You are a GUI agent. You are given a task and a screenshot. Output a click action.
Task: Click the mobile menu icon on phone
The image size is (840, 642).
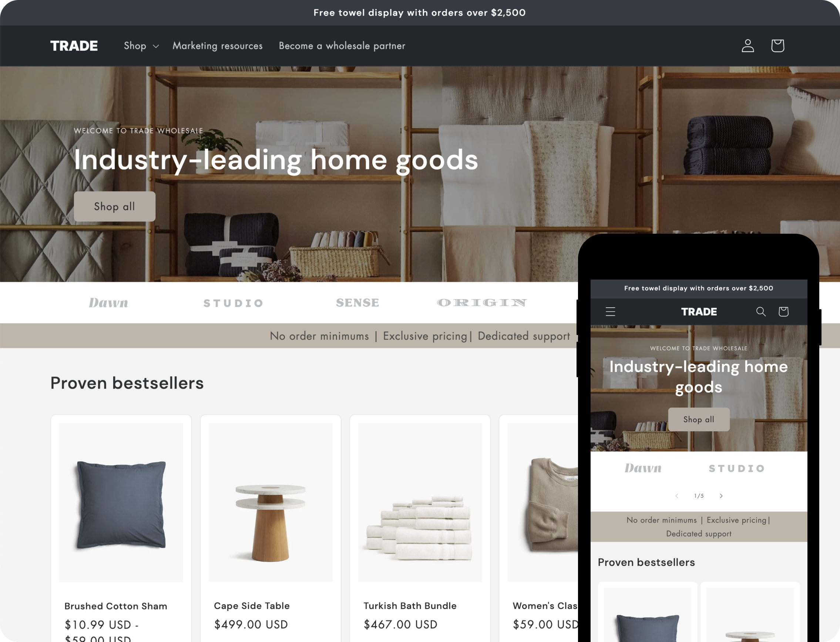pos(611,311)
